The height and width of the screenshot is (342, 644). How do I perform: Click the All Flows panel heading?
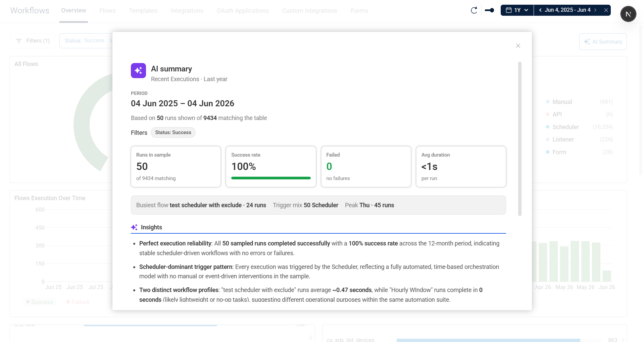tap(26, 64)
